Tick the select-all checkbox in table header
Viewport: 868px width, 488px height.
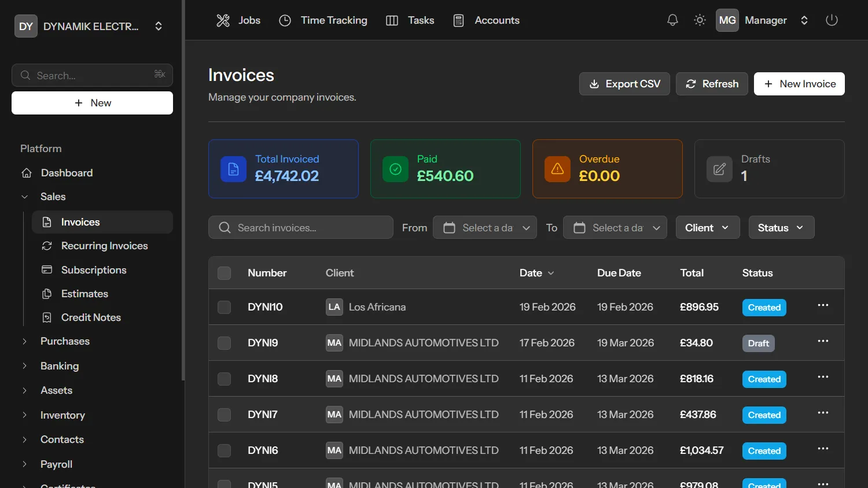(224, 273)
